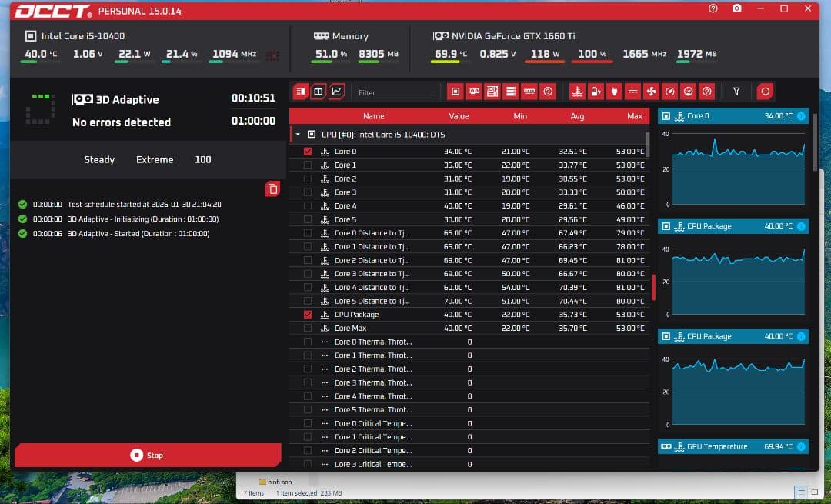The image size is (831, 504).
Task: Click the info button on GPU Temperature graph
Action: 801,446
